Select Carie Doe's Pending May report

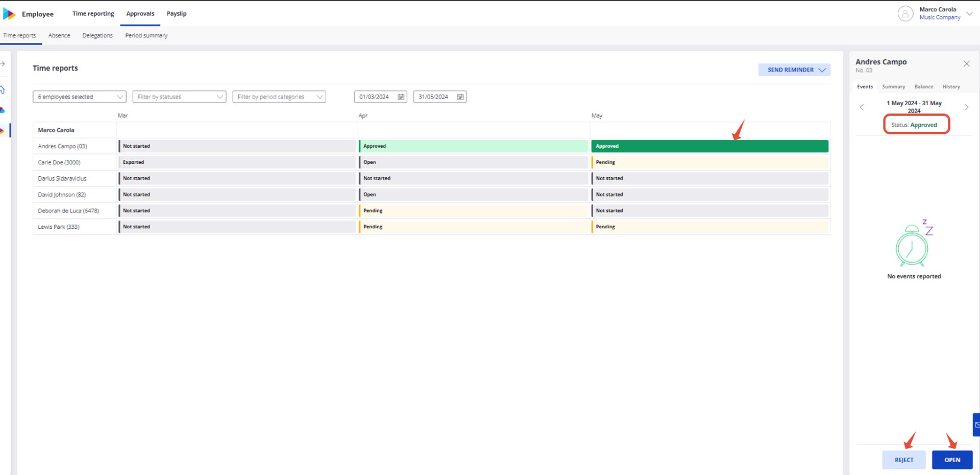709,162
